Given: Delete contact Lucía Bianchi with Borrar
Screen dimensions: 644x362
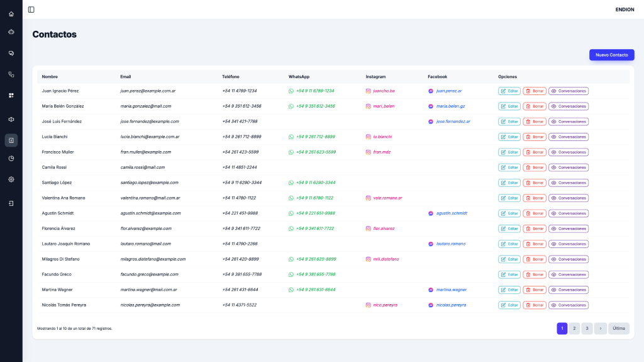Looking at the screenshot, I should click(535, 137).
